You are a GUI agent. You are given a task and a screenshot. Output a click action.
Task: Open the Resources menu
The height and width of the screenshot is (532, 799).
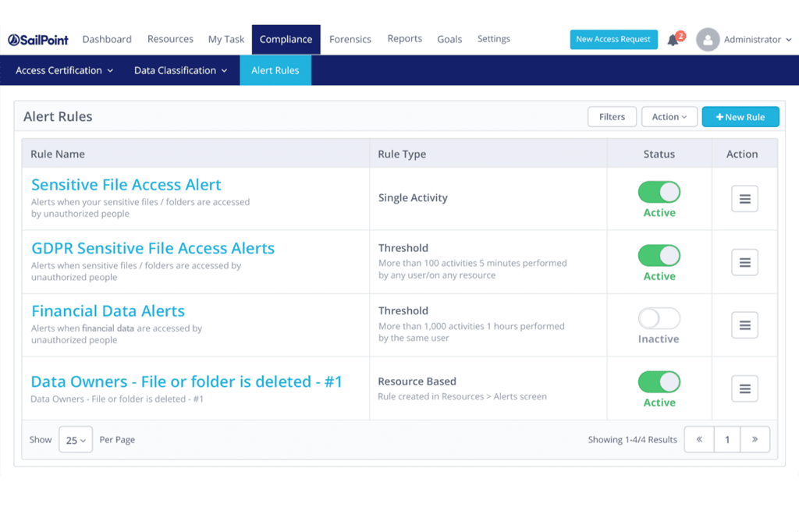[x=170, y=39]
